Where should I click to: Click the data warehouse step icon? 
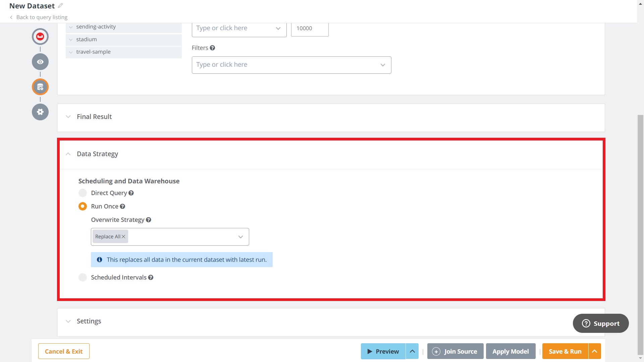pyautogui.click(x=40, y=87)
